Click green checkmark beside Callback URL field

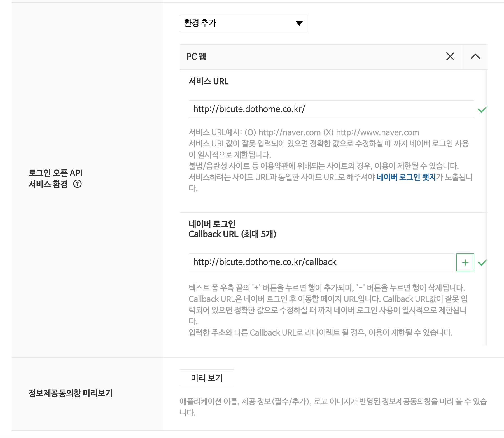[x=482, y=262]
